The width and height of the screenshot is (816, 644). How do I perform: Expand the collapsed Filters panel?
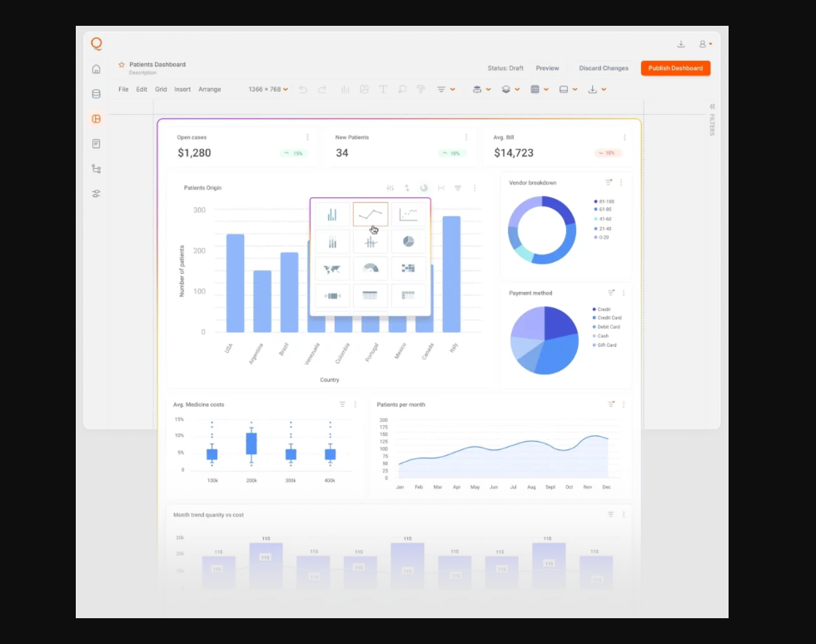pos(712,107)
